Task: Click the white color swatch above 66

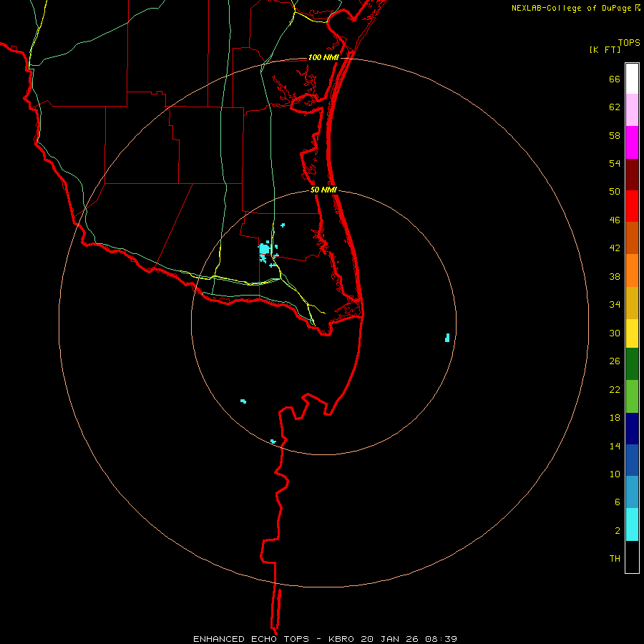Action: [x=632, y=79]
